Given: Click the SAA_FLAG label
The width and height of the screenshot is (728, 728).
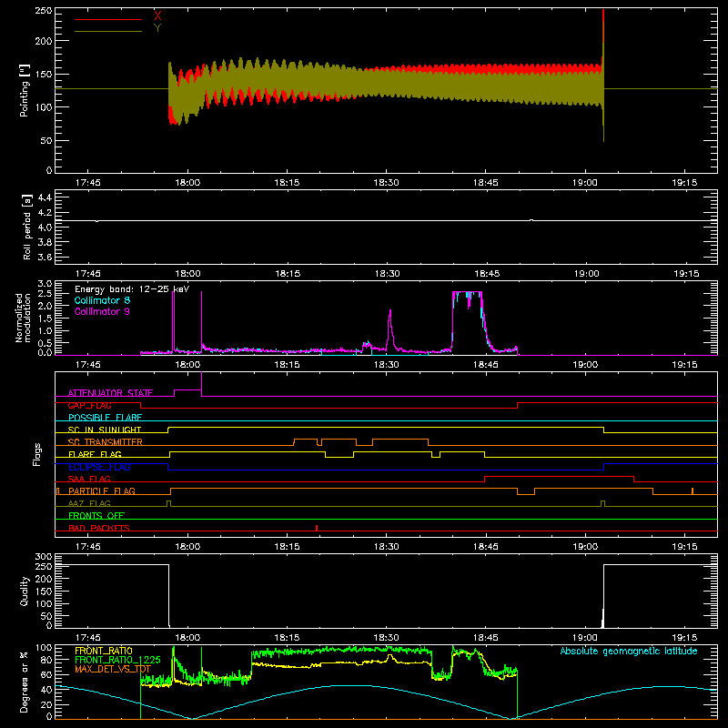Looking at the screenshot, I should (89, 479).
